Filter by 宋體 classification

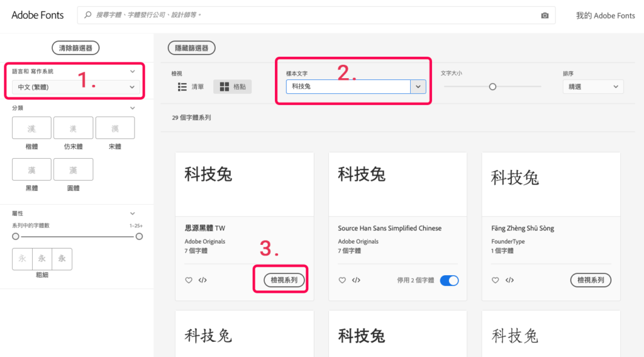115,128
